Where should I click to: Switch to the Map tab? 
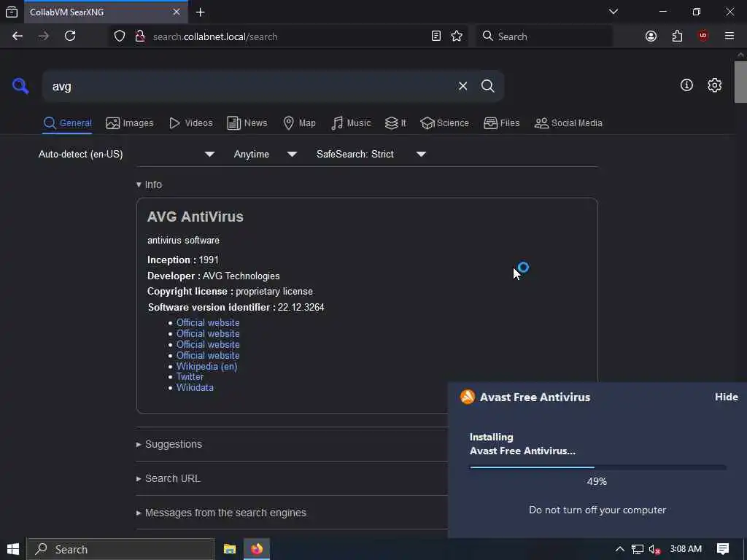click(299, 122)
